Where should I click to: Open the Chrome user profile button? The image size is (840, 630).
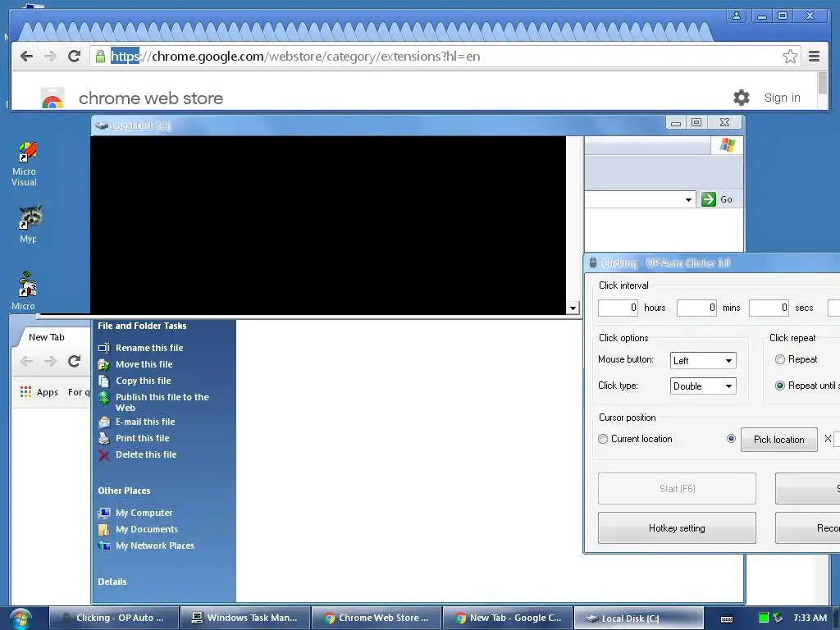click(x=737, y=16)
